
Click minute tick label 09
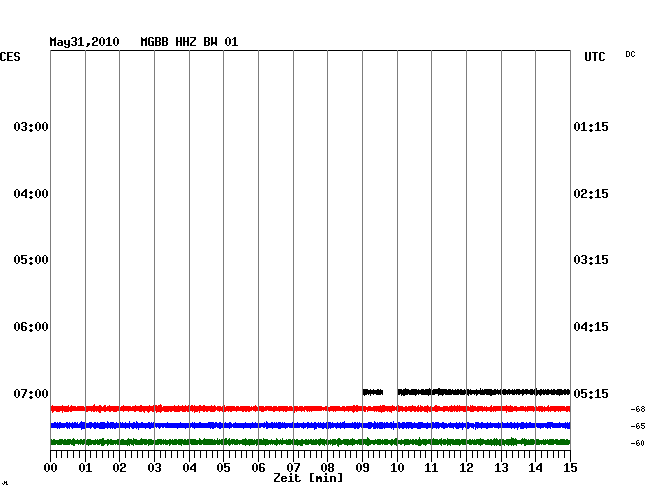point(362,468)
